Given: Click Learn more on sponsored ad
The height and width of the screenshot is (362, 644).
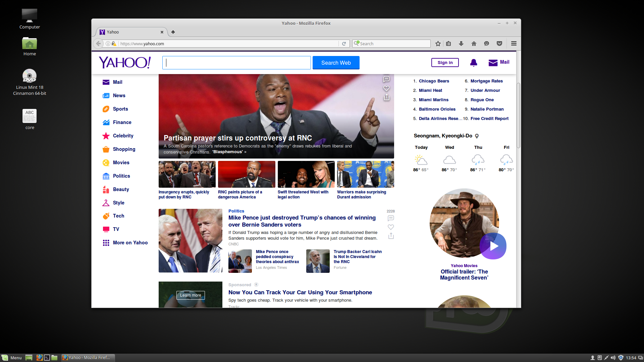Looking at the screenshot, I should click(x=191, y=295).
